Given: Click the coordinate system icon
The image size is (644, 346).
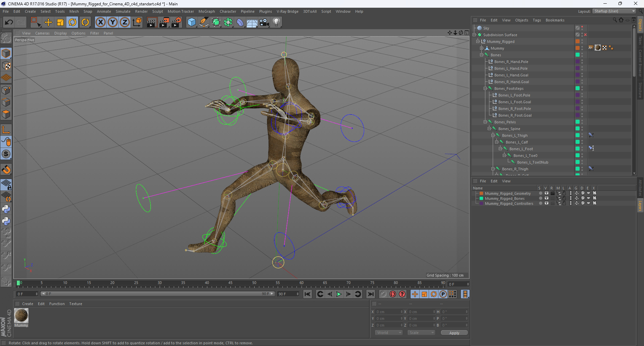Looking at the screenshot, I should [x=137, y=22].
